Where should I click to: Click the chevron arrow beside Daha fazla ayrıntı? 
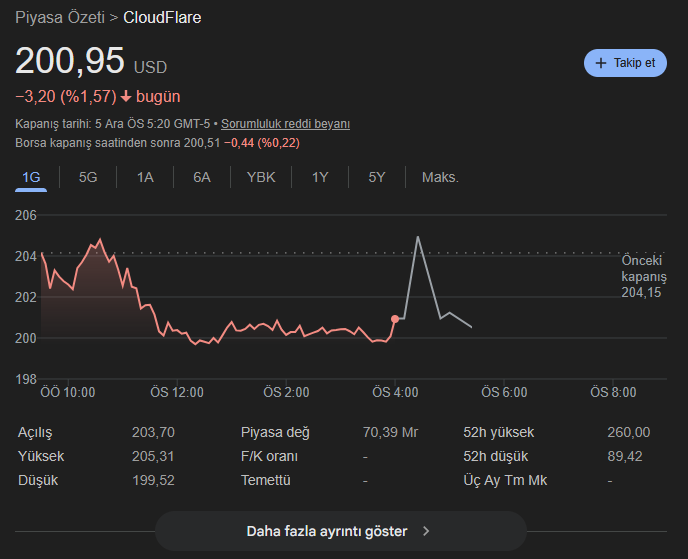coord(426,531)
